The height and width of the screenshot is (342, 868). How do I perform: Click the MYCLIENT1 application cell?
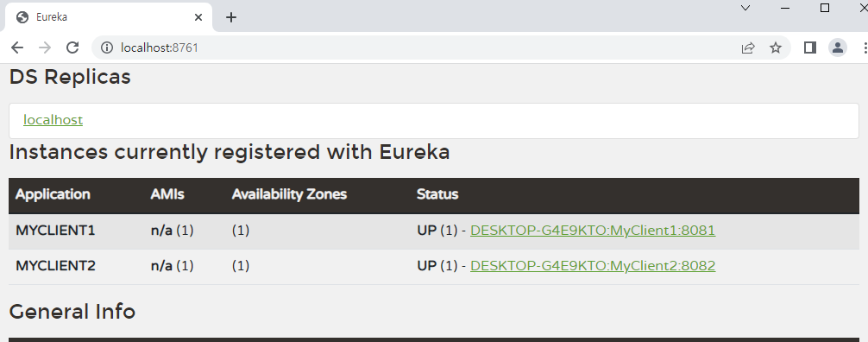[55, 230]
